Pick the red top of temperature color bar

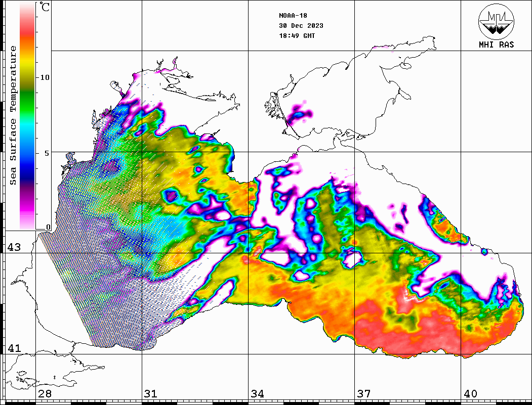(x=27, y=32)
